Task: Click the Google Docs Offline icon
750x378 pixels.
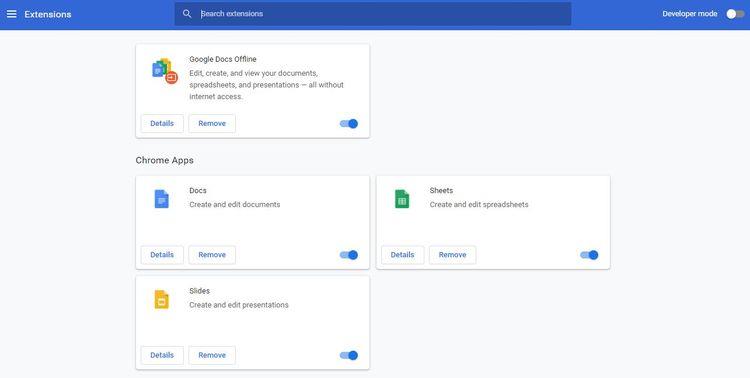Action: pos(165,71)
